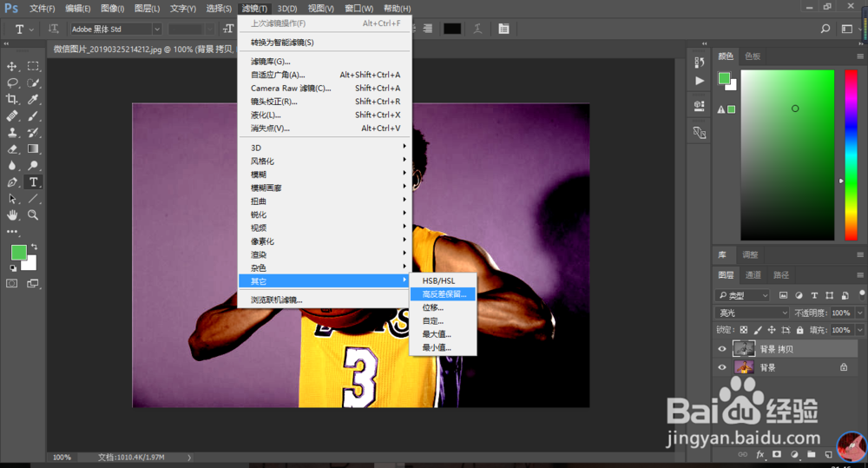Toggle lock all for layer
The width and height of the screenshot is (868, 468).
(x=800, y=330)
